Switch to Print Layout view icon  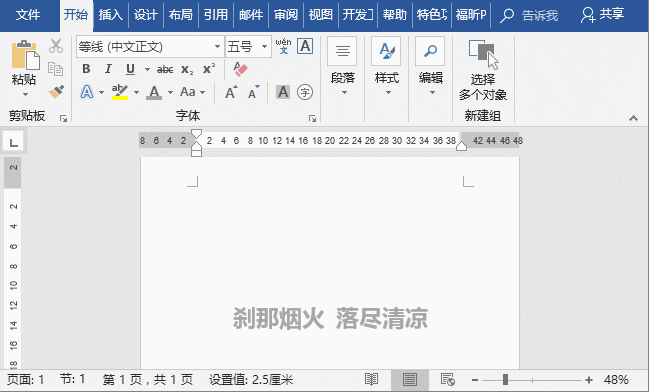pos(410,379)
